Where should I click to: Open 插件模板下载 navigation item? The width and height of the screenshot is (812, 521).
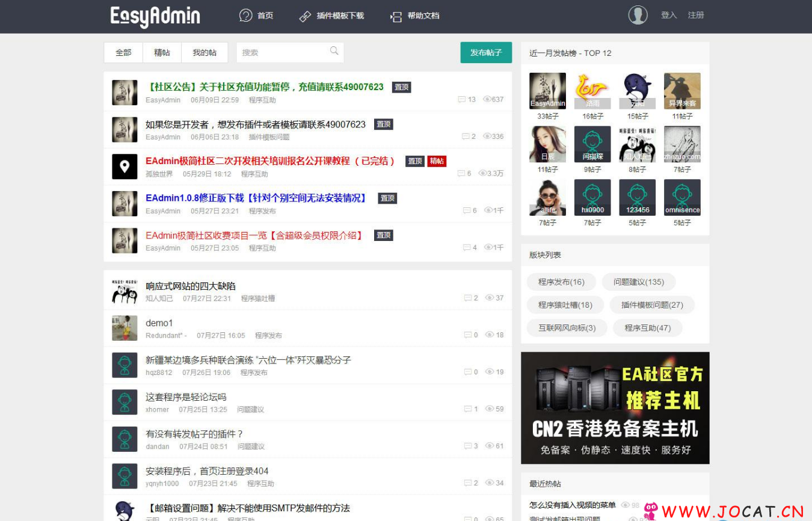tap(331, 16)
